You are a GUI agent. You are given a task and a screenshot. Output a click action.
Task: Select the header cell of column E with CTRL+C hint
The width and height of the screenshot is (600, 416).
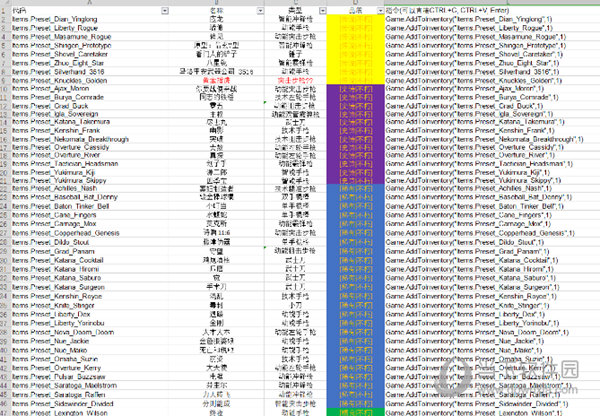point(492,11)
